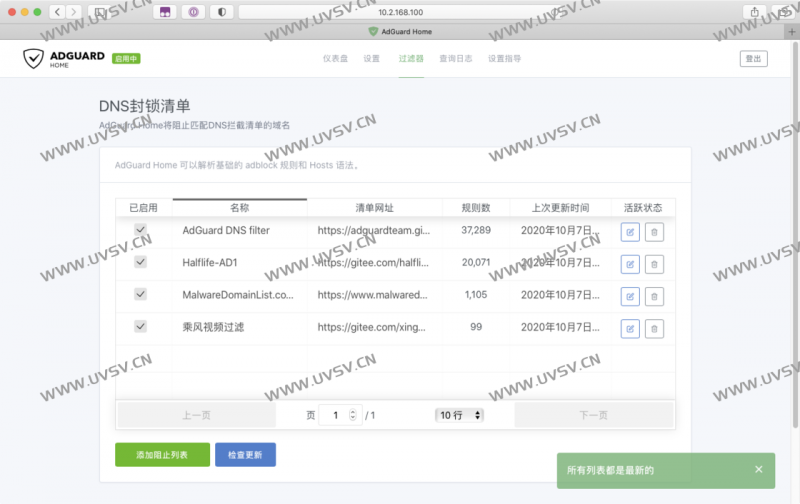Click the 下一页 next page button
Image resolution: width=800 pixels, height=504 pixels.
(x=594, y=415)
